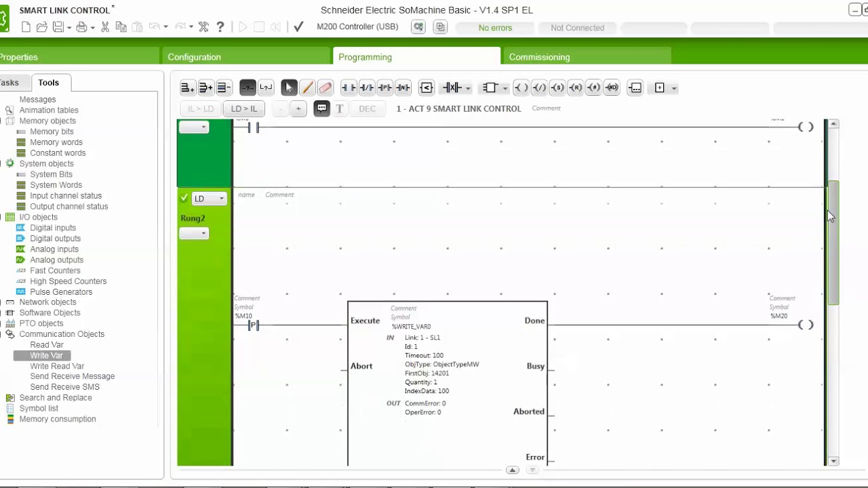Insert a normally open contact
Viewport: 868px width, 488px height.
click(x=349, y=87)
